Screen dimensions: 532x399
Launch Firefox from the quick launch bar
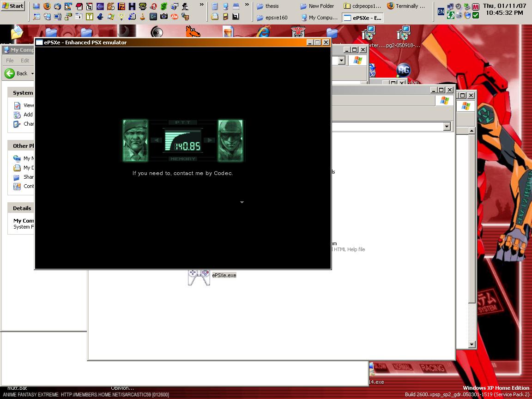click(x=47, y=6)
